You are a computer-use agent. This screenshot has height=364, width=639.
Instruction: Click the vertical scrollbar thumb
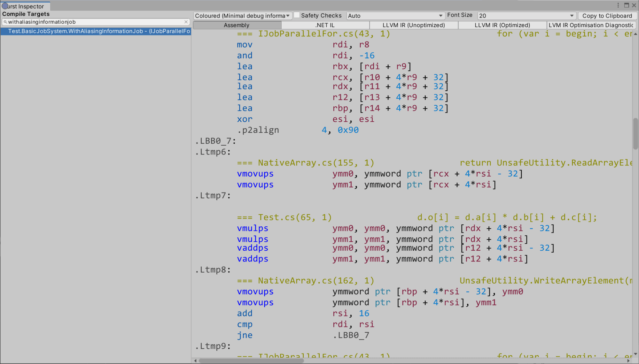click(635, 133)
